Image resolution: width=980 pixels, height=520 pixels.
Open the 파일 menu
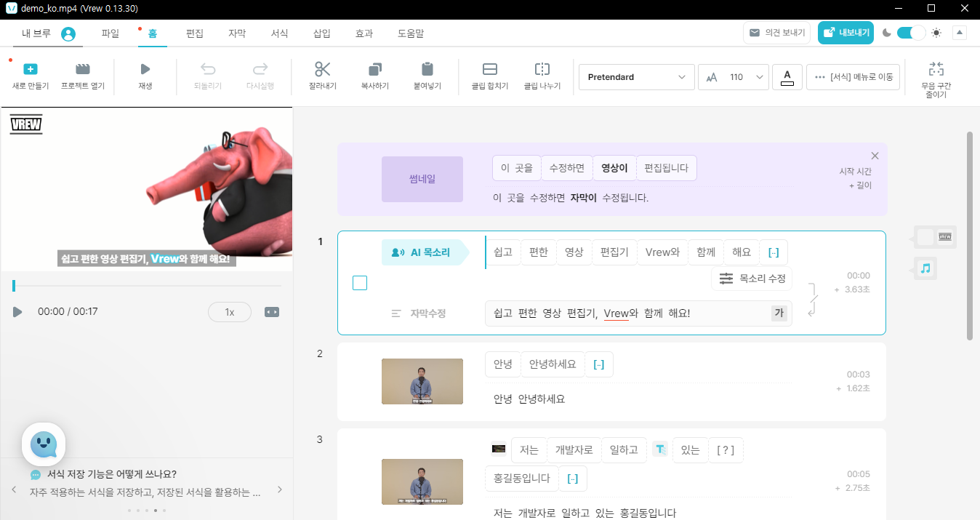pyautogui.click(x=111, y=33)
